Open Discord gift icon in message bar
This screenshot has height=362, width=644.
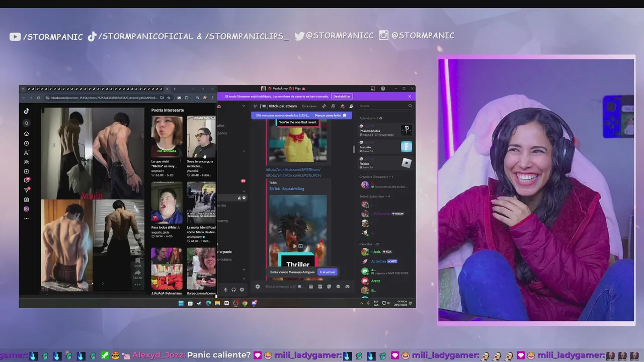tap(311, 287)
